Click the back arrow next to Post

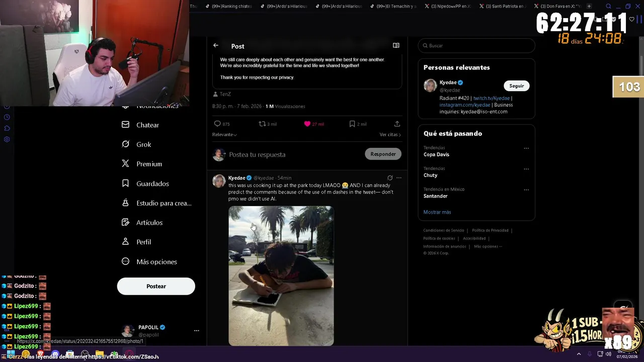[216, 45]
